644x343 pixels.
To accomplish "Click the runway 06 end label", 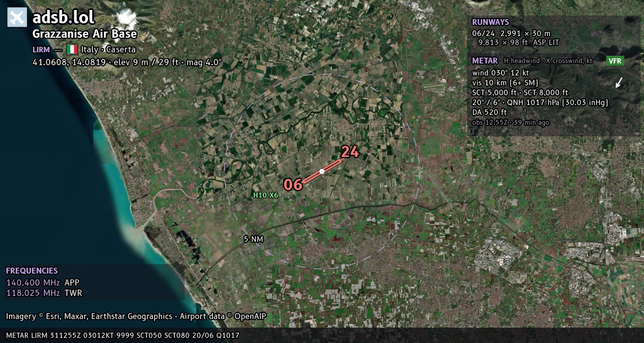I will coord(293,185).
